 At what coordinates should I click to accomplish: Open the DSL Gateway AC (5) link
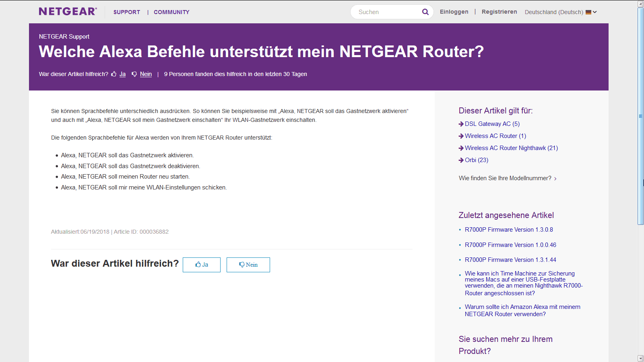pos(492,124)
